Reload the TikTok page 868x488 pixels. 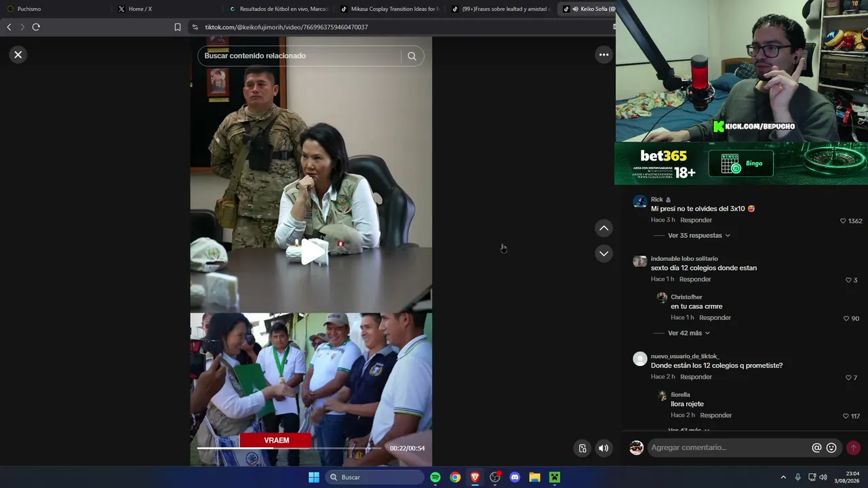coord(36,27)
